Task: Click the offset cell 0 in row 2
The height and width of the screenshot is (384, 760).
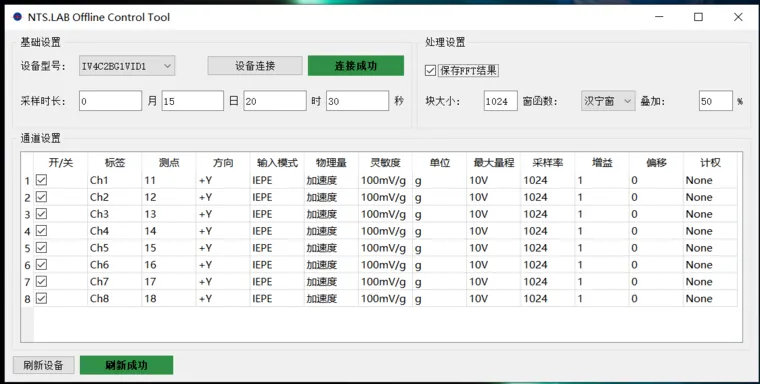Action: (656, 197)
